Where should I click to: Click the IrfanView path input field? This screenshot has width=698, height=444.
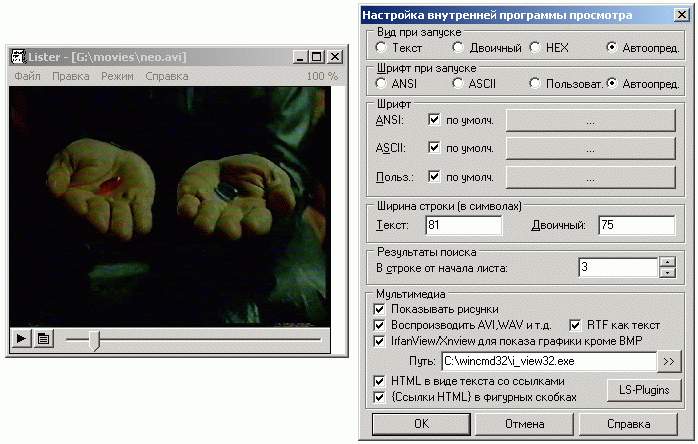coord(549,361)
